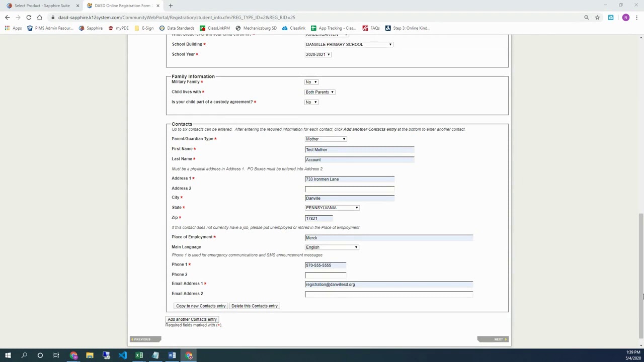Switch to Select Product - Sapphire Suite tab
The image size is (644, 362).
pos(42,6)
